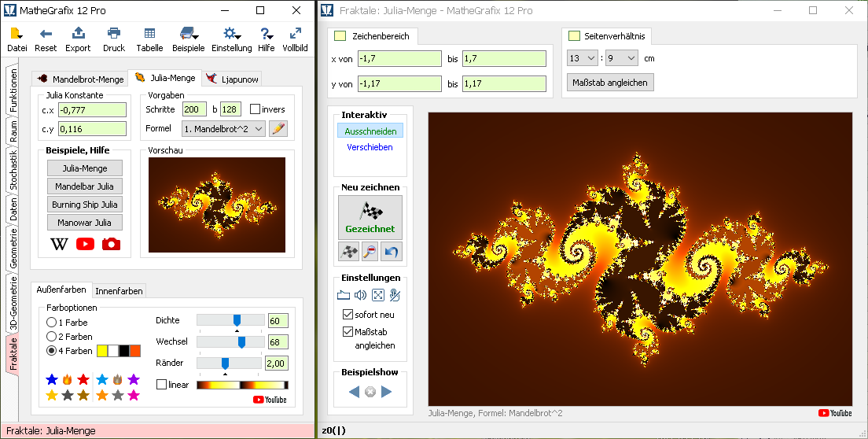The height and width of the screenshot is (439, 868).
Task: Expand the aspect ratio width dropdown 13
Action: [x=582, y=58]
